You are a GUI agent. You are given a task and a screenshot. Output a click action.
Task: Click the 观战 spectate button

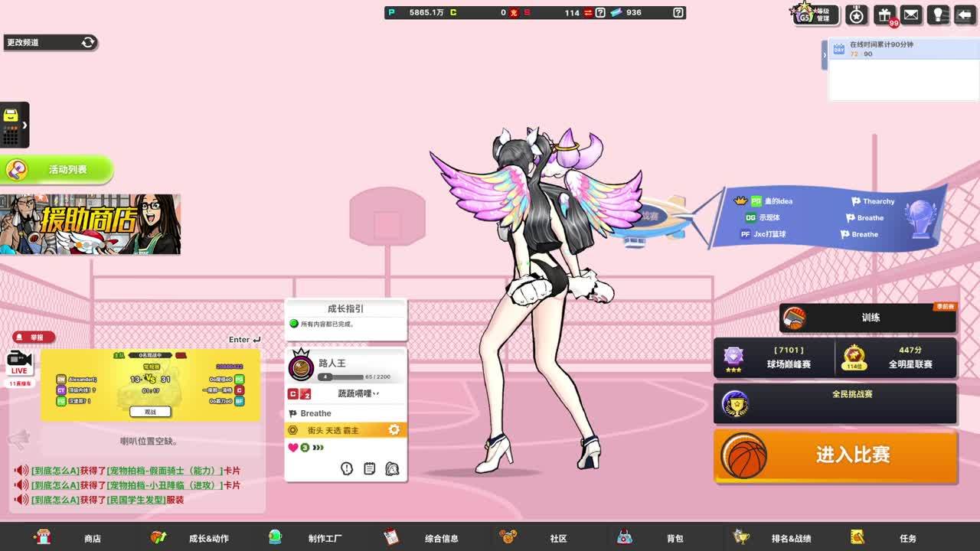click(x=150, y=412)
